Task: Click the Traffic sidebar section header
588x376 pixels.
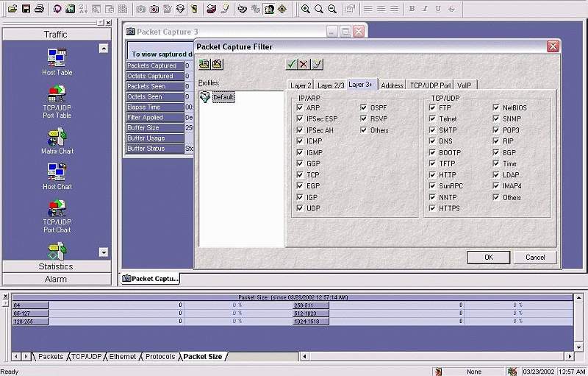Action: click(56, 35)
